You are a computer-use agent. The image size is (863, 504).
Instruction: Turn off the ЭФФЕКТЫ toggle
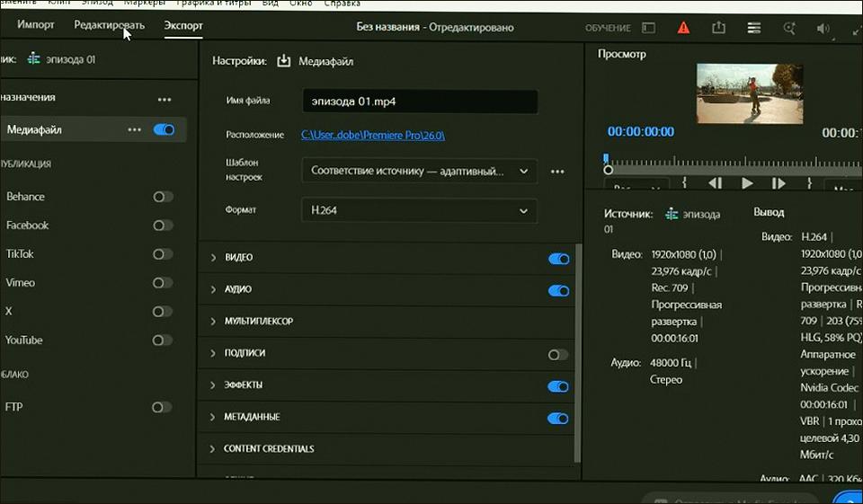click(558, 387)
